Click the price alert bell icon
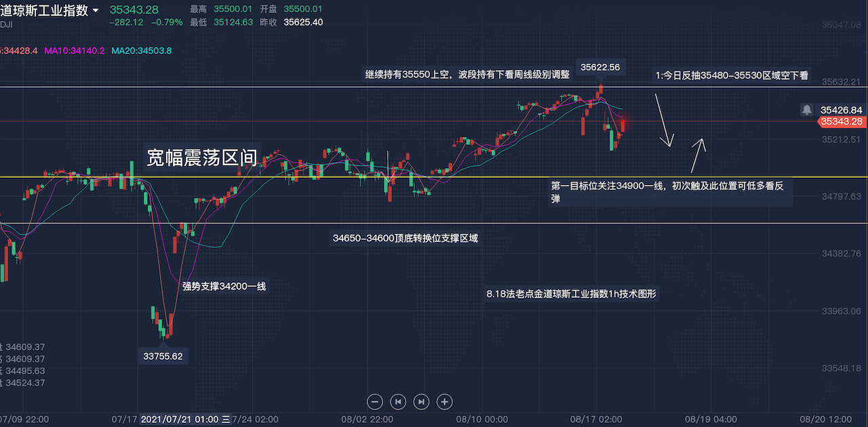The width and height of the screenshot is (868, 427). click(807, 109)
